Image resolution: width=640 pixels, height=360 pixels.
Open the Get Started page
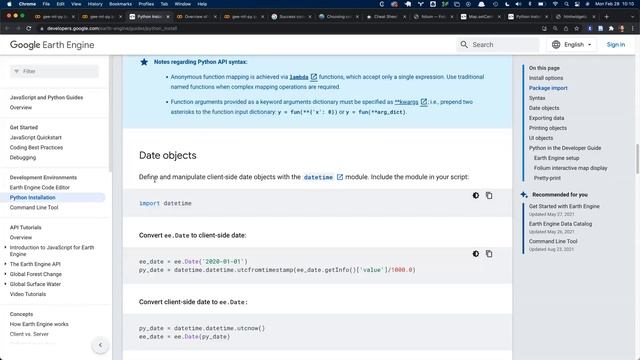pos(24,127)
